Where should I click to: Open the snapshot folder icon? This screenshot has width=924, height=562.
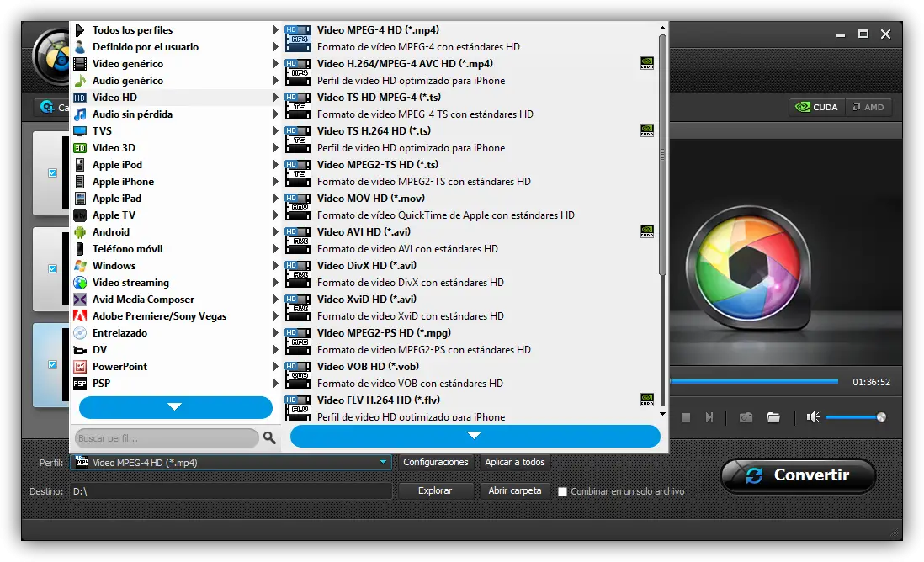coord(773,417)
